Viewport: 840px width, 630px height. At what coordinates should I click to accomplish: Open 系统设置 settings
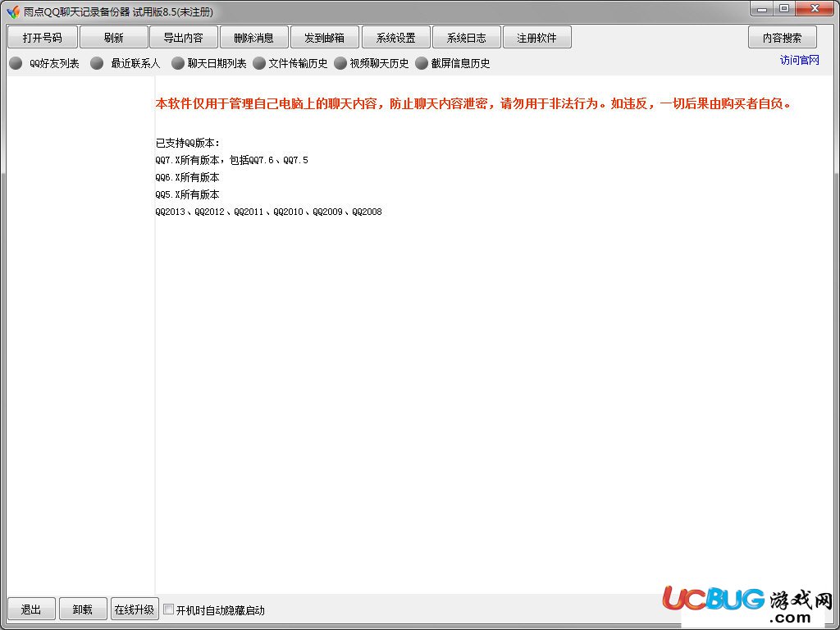tap(396, 38)
